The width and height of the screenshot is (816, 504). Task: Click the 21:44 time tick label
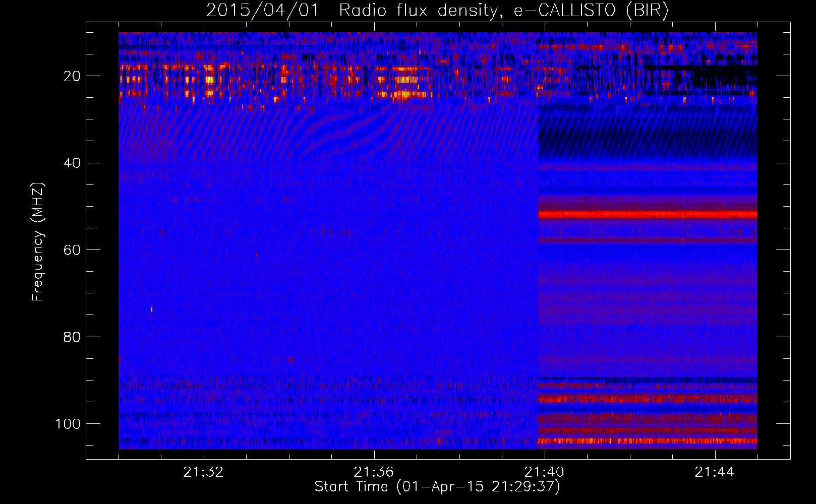point(715,472)
